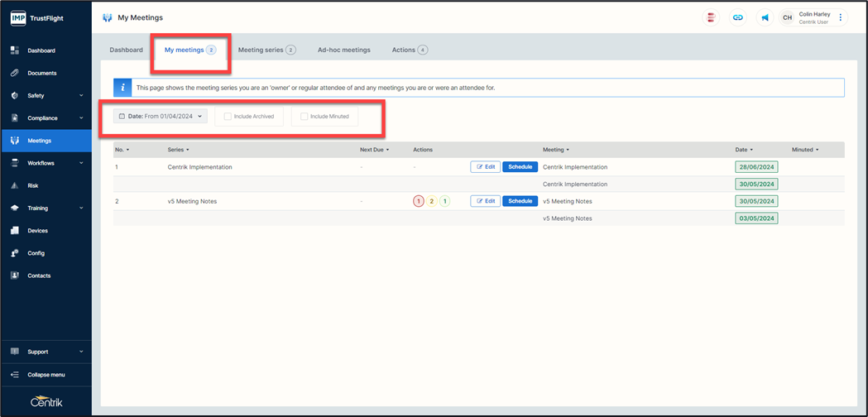Open Contacts from the sidebar icon

tap(15, 276)
